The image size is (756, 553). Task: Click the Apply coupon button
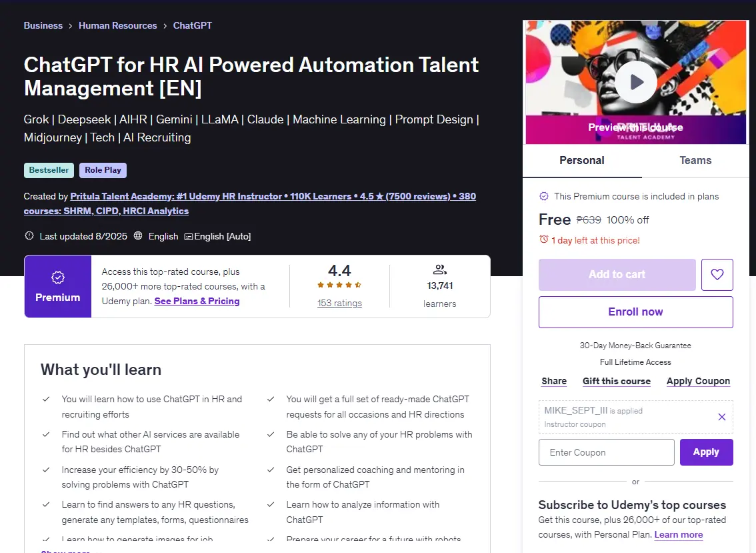coord(707,452)
